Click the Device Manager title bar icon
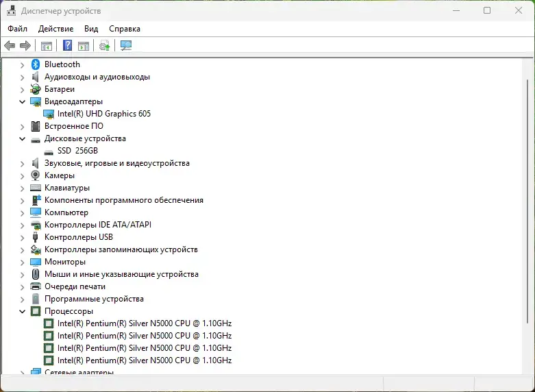535x392 pixels. (x=11, y=11)
